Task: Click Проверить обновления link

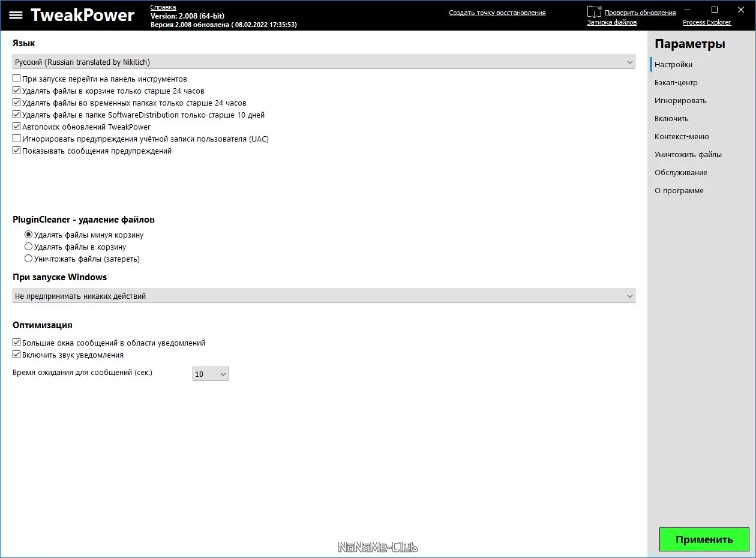Action: tap(640, 13)
